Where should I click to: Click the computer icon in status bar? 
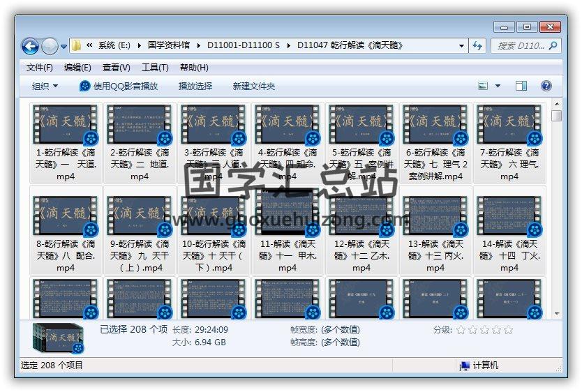point(464,365)
